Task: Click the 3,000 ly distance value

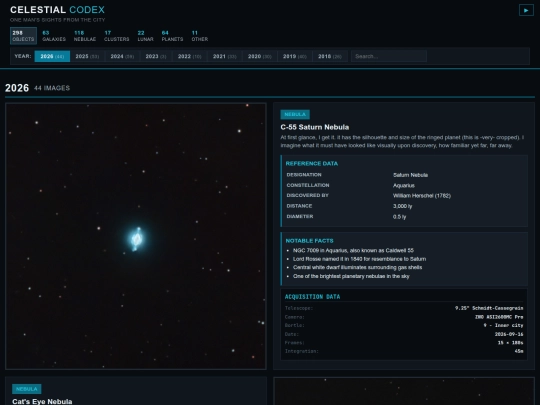Action: [x=402, y=206]
